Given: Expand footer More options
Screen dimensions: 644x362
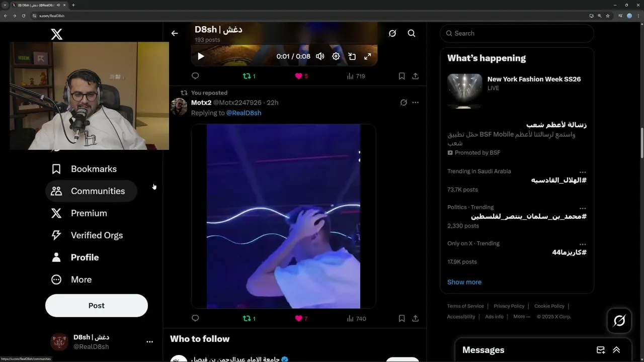Looking at the screenshot, I should pos(522,317).
